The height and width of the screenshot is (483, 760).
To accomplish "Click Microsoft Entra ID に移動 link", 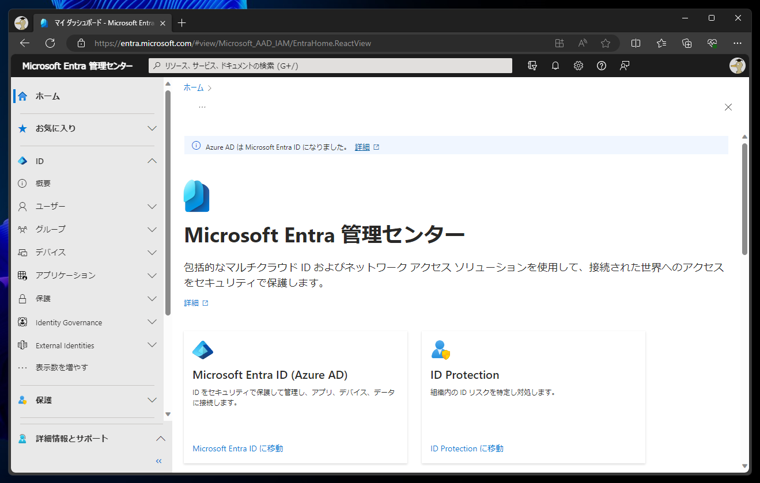I will pos(238,449).
